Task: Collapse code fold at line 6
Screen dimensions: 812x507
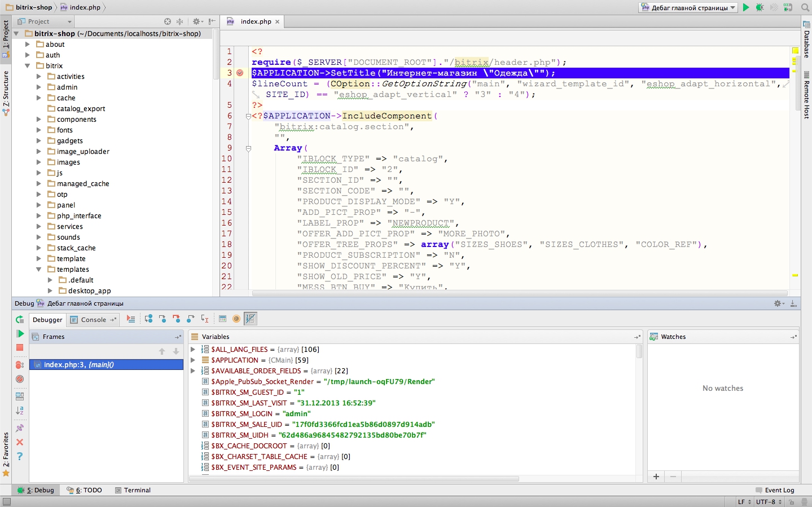Action: (248, 116)
